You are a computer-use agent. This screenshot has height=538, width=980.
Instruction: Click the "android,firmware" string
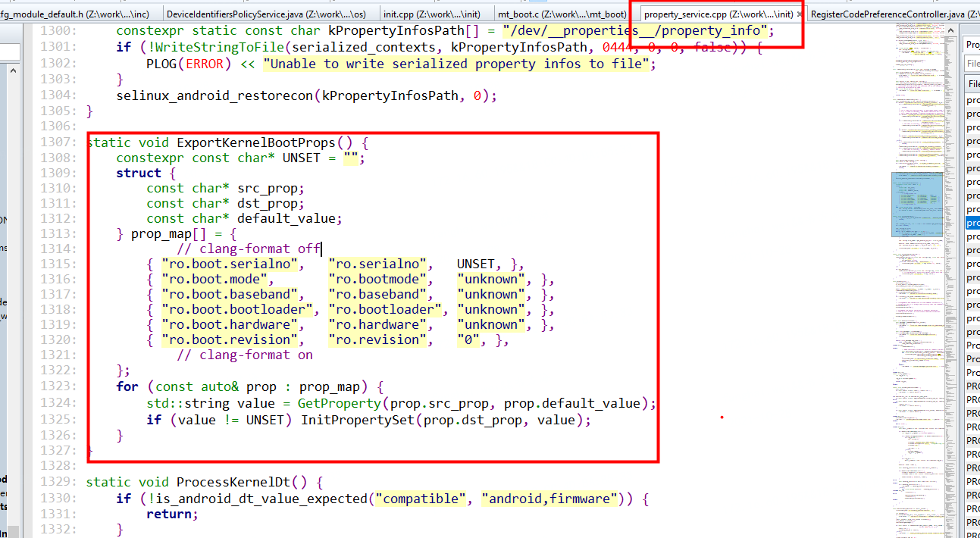click(556, 499)
